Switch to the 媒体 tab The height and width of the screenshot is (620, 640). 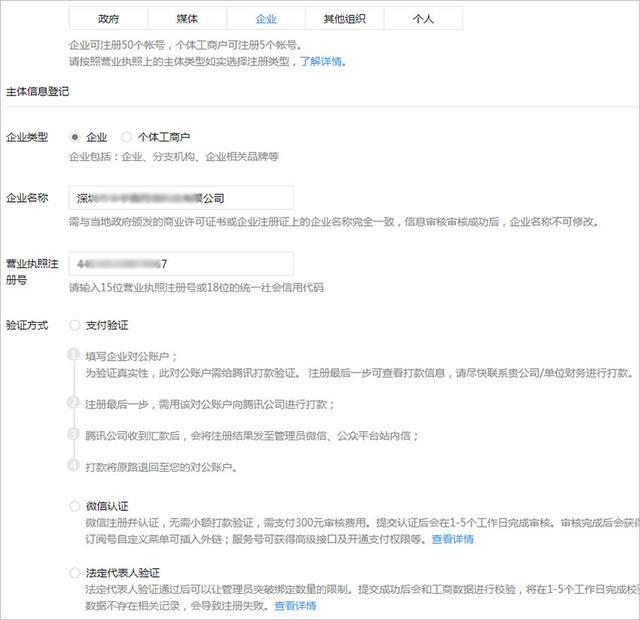point(187,19)
